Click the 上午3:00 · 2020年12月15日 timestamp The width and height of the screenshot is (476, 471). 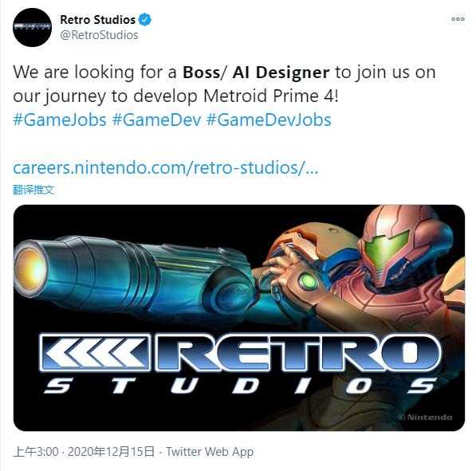pyautogui.click(x=84, y=452)
